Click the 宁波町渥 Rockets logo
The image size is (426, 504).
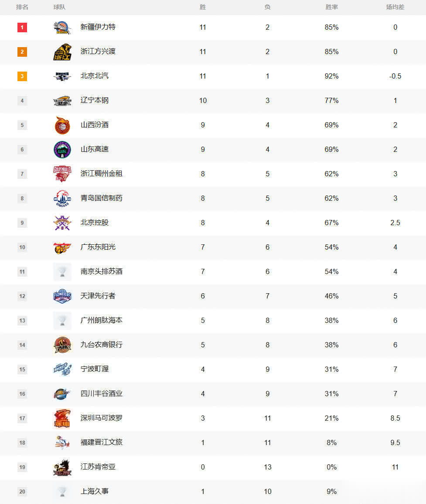(62, 369)
